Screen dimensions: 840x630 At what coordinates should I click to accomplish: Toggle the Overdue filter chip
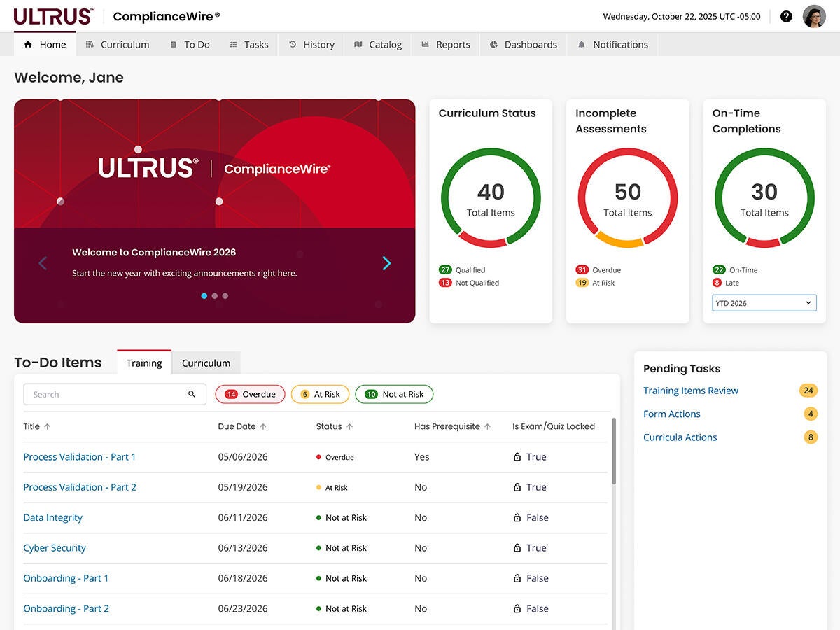pyautogui.click(x=250, y=394)
